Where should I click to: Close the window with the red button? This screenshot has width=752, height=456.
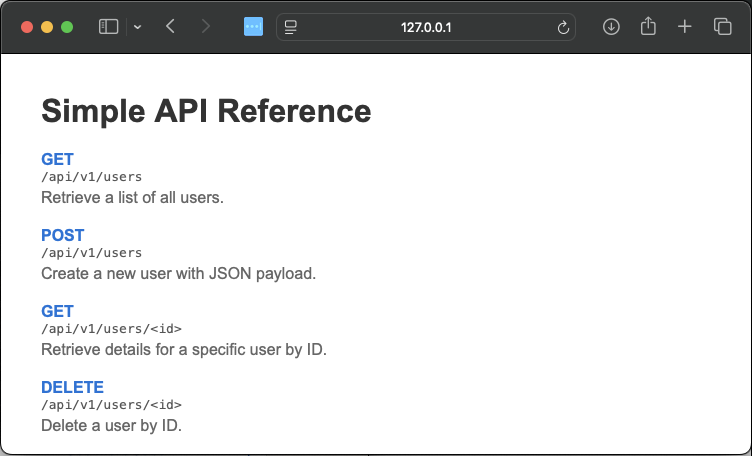pos(27,27)
